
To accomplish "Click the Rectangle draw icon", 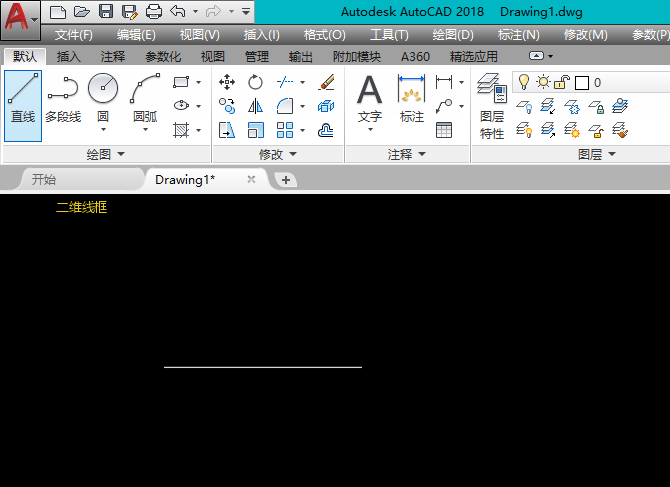I will point(181,82).
